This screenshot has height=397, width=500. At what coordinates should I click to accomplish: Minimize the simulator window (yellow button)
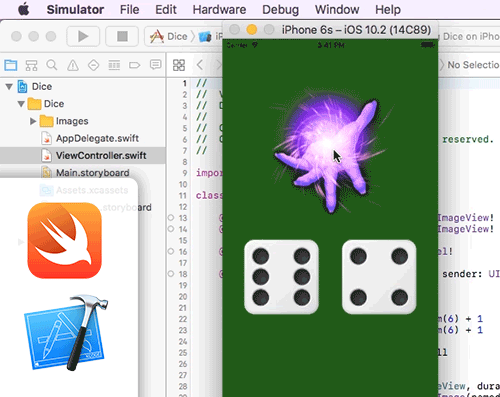(x=252, y=30)
